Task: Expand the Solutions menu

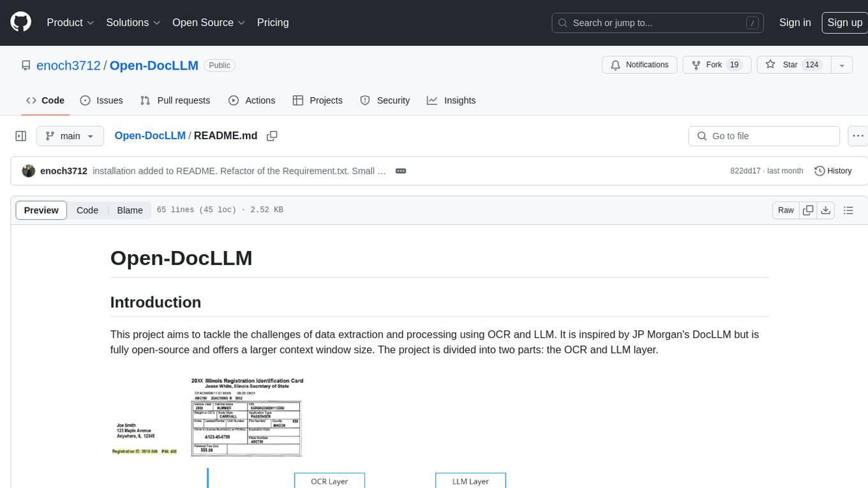Action: 133,22
